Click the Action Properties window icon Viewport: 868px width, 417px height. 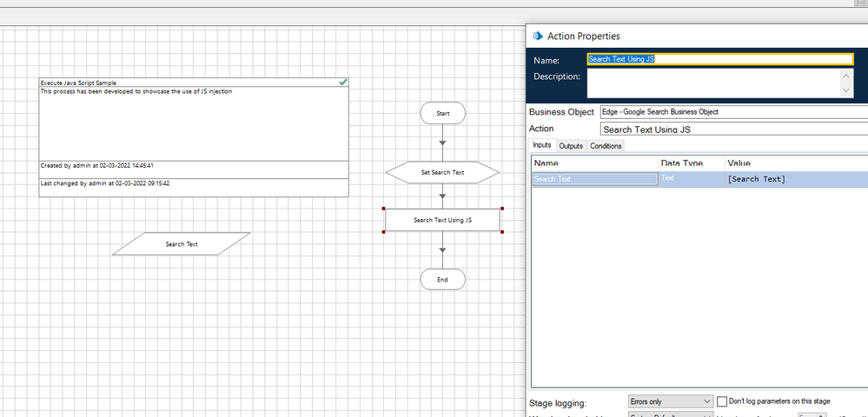pyautogui.click(x=536, y=36)
